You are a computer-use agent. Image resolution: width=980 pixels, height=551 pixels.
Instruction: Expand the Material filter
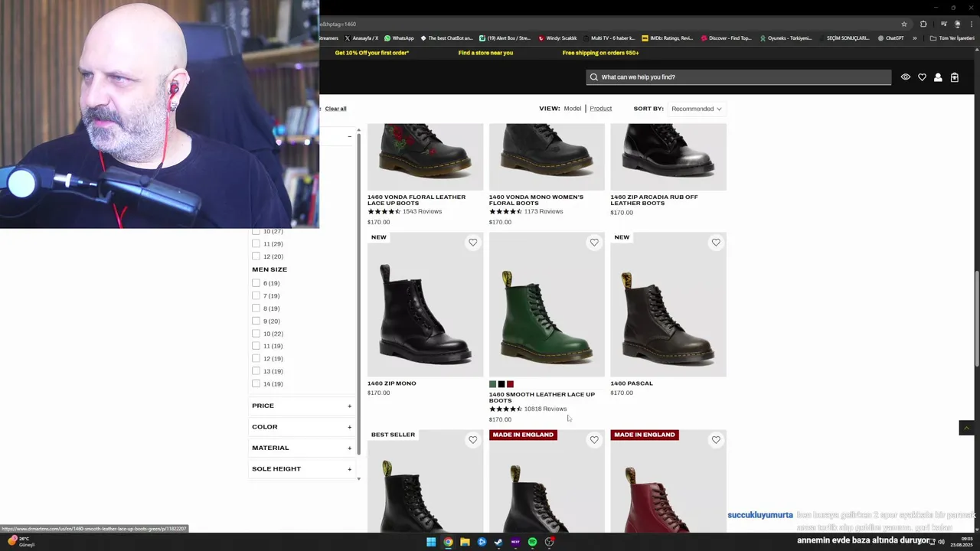tap(302, 448)
